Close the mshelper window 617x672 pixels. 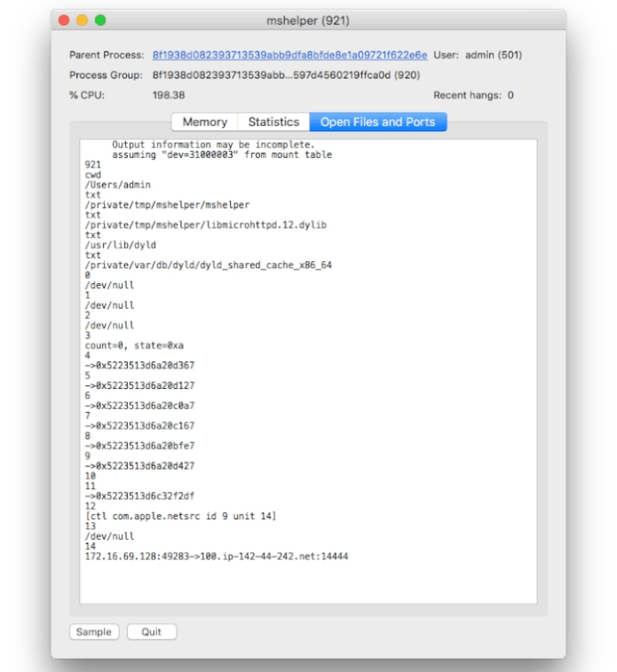(x=64, y=20)
